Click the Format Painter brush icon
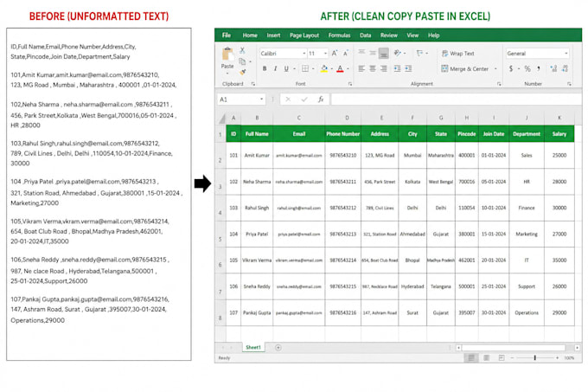This screenshot has width=588, height=392. click(243, 71)
